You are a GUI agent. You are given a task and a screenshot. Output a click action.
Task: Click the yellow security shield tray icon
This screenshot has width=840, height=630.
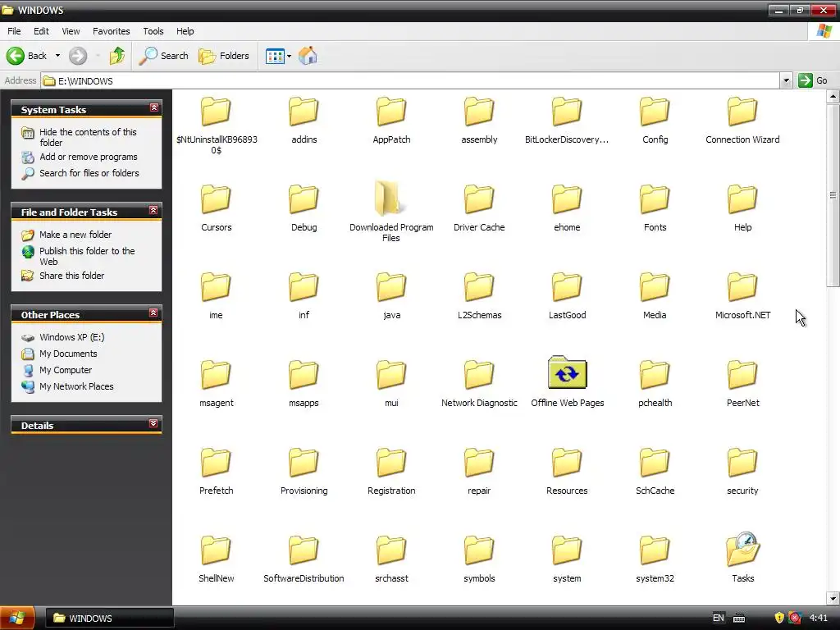[x=779, y=618]
